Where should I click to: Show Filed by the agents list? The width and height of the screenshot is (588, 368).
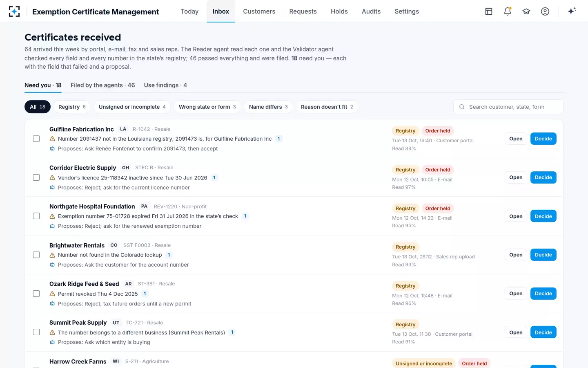pos(102,85)
